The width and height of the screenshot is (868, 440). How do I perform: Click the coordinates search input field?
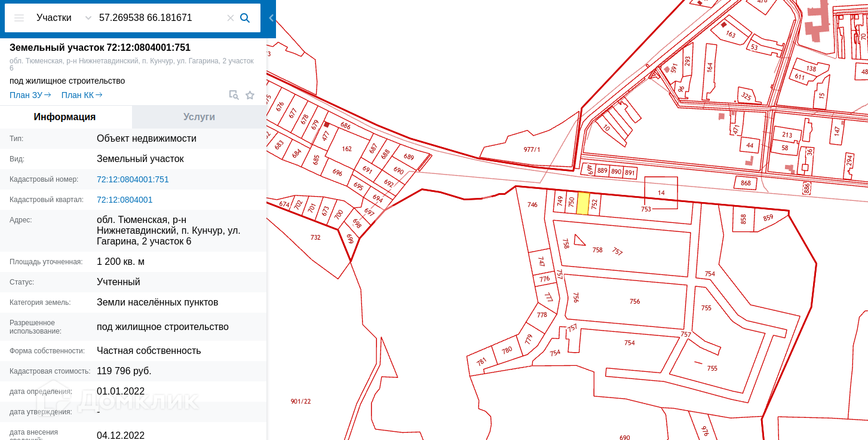pos(160,18)
